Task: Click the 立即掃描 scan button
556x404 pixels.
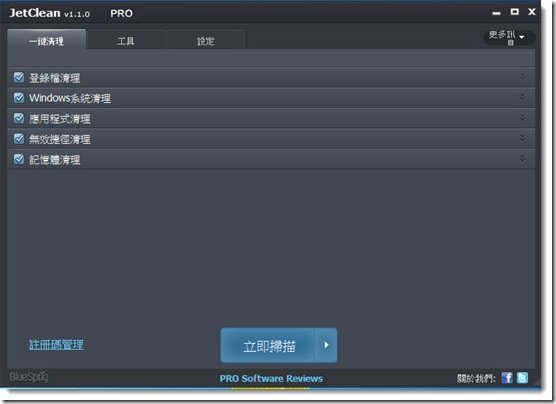Action: tap(268, 345)
